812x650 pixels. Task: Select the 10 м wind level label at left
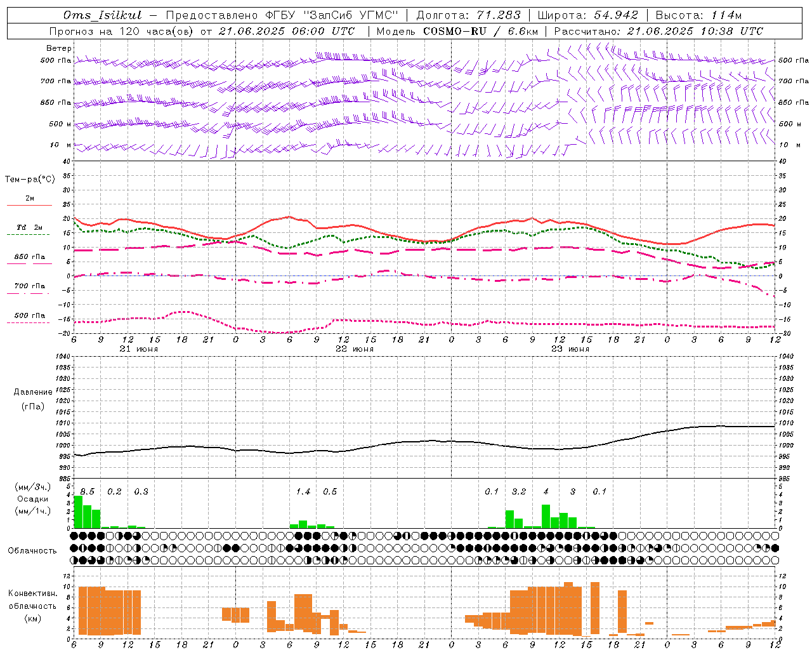(61, 145)
